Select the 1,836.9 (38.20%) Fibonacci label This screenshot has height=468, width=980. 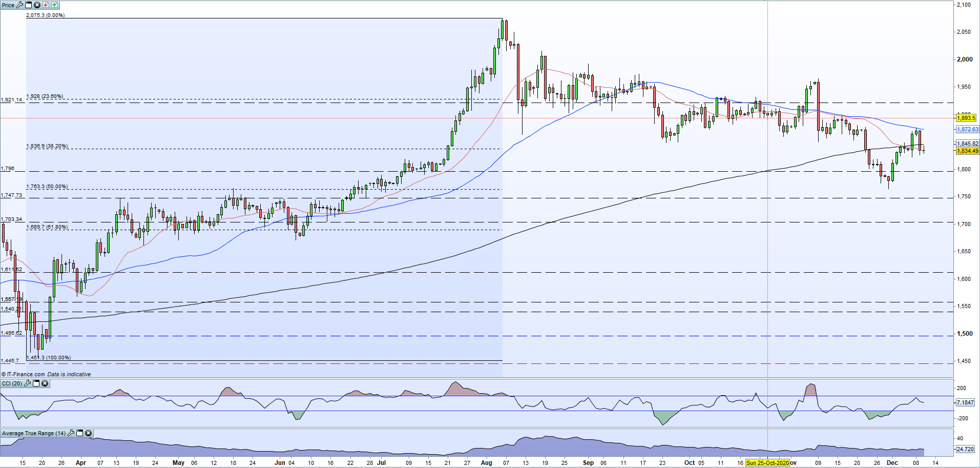(x=47, y=146)
